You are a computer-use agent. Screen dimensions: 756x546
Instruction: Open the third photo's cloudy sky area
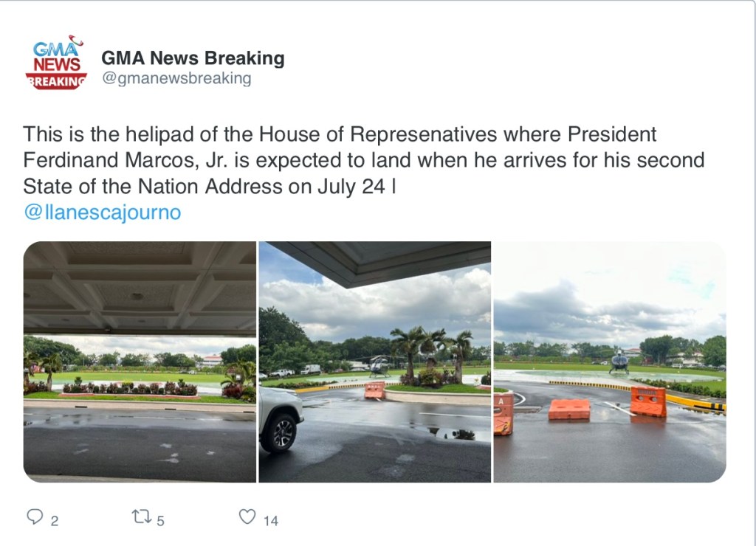609,295
